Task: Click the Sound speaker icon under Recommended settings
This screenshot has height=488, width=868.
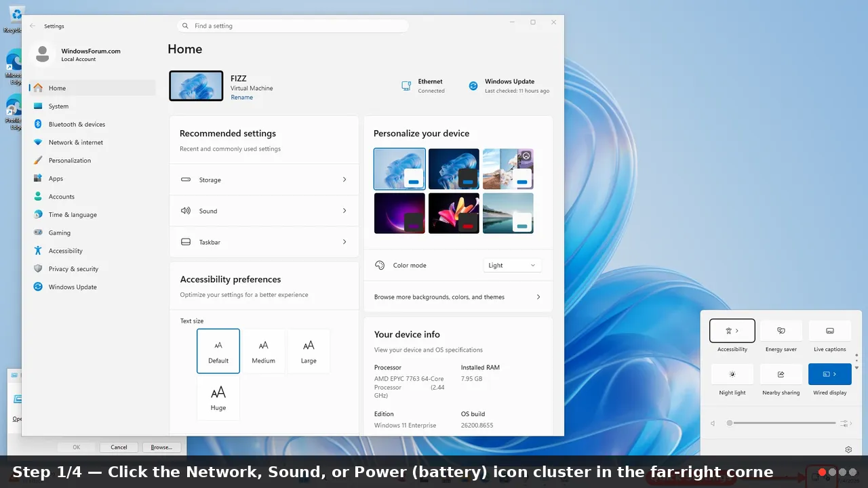Action: click(186, 211)
